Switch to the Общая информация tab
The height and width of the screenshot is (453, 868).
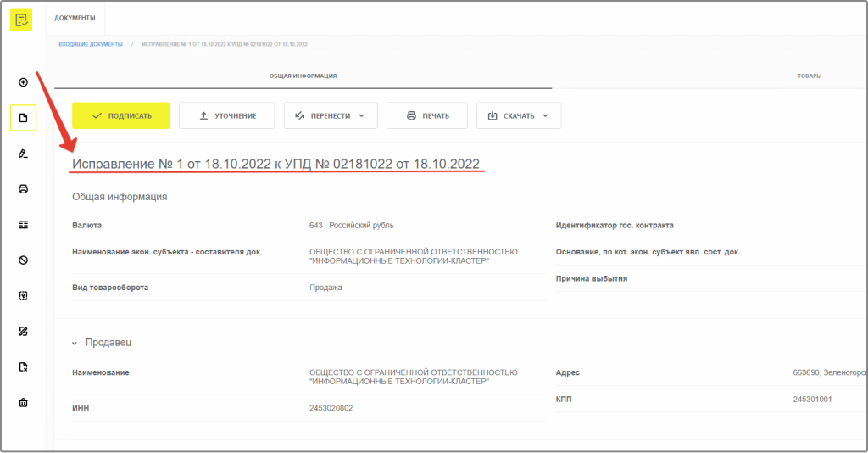pyautogui.click(x=303, y=75)
